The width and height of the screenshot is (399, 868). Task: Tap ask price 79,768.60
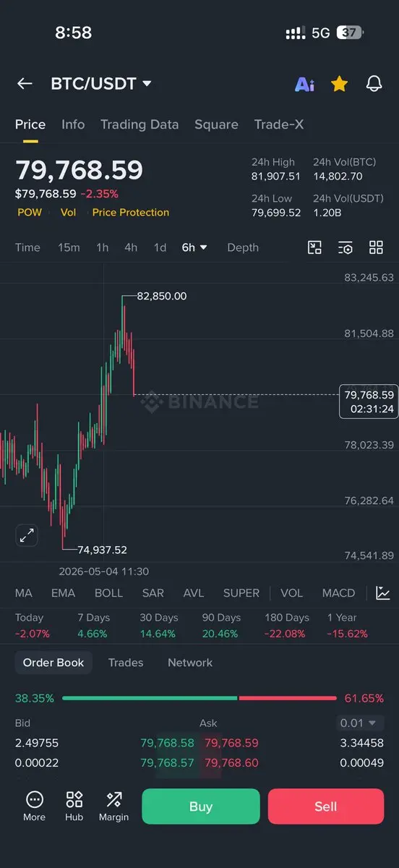(x=231, y=763)
